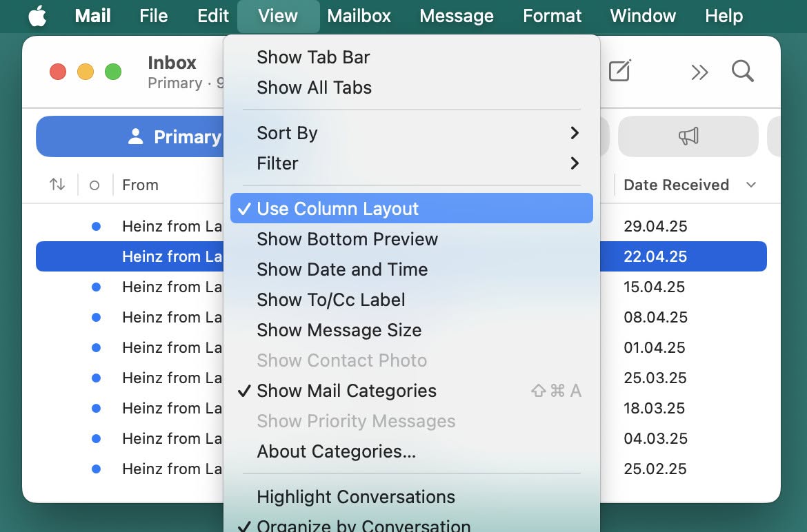This screenshot has height=532, width=807.
Task: Click unread dot of the 29.04.25 message
Action: tap(96, 226)
